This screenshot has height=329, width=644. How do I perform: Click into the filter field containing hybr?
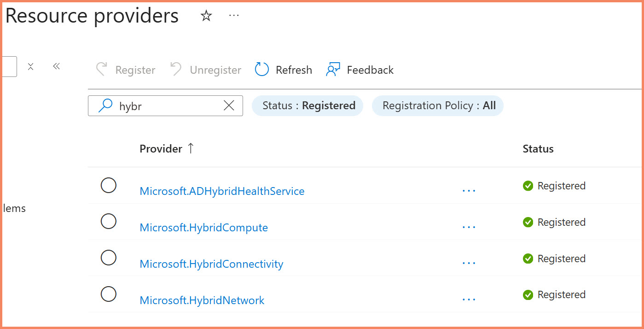click(x=165, y=106)
